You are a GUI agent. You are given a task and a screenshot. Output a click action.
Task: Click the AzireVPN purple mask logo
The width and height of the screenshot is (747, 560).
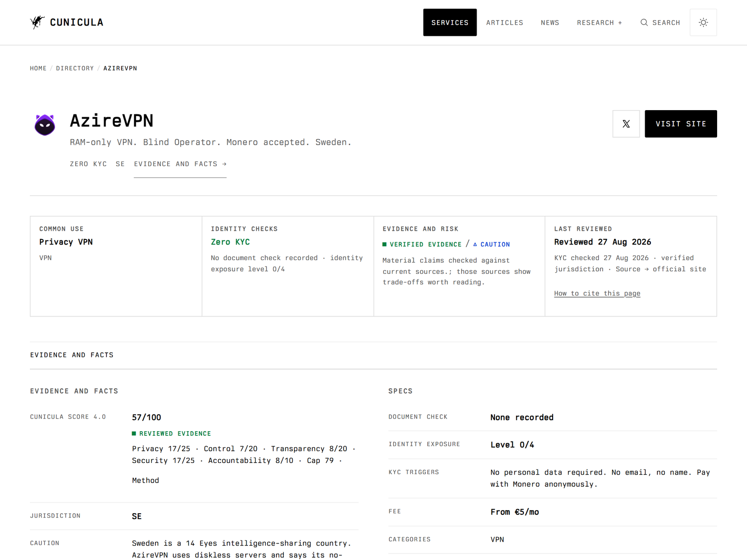pyautogui.click(x=45, y=125)
